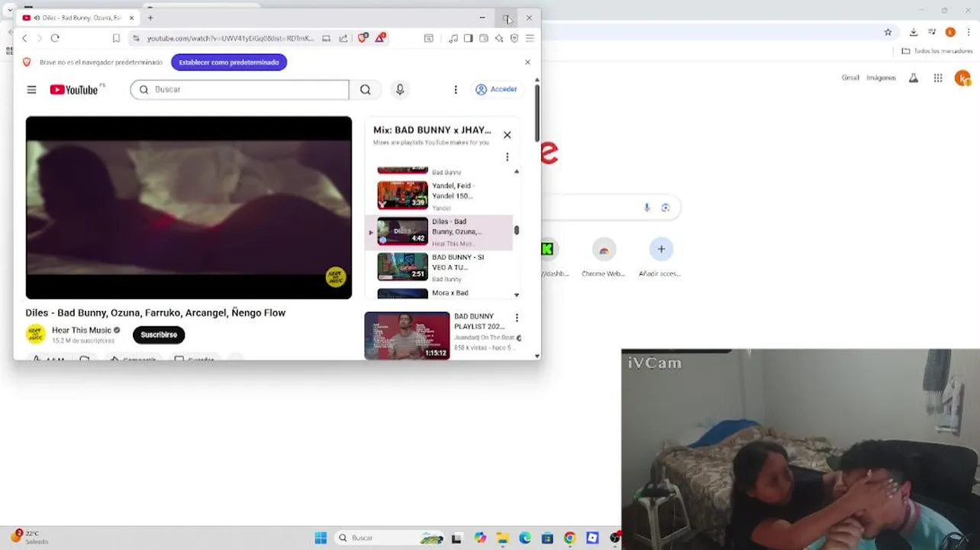
Task: Open Hear This Music channel link
Action: click(x=82, y=330)
